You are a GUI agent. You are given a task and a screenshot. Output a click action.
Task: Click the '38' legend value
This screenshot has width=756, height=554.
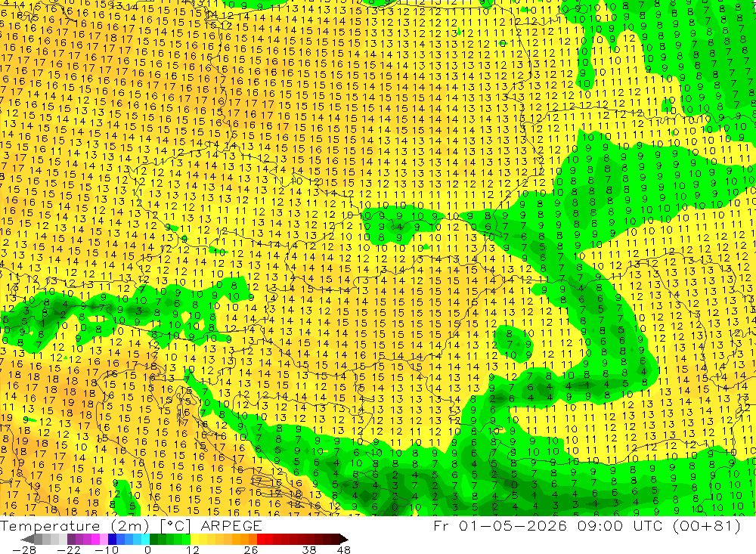[x=309, y=550]
